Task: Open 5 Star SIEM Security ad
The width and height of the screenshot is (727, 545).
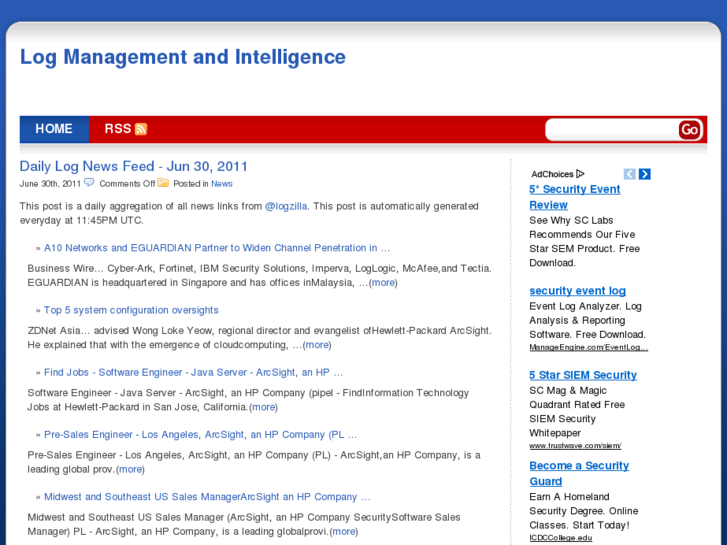Action: coord(583,375)
